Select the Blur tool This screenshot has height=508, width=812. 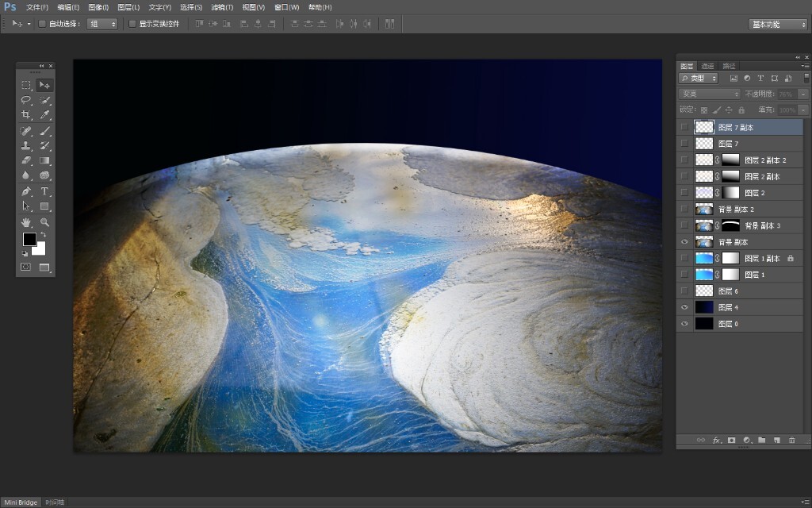pos(26,175)
